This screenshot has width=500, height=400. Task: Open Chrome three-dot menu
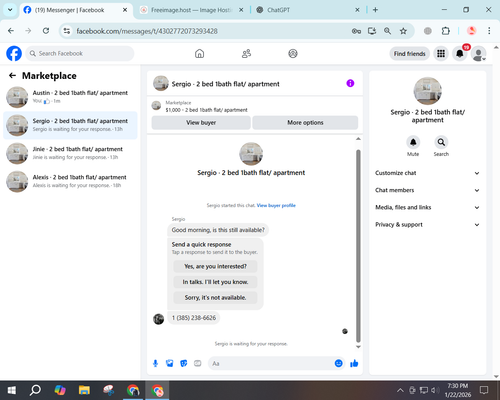pyautogui.click(x=489, y=31)
